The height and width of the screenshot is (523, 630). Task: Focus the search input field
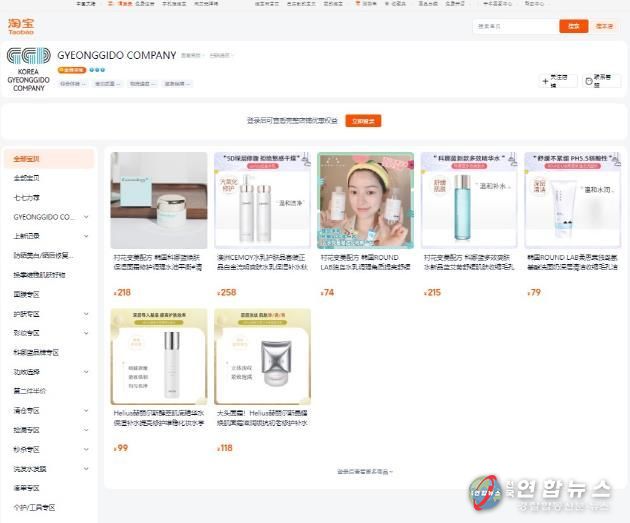click(516, 27)
